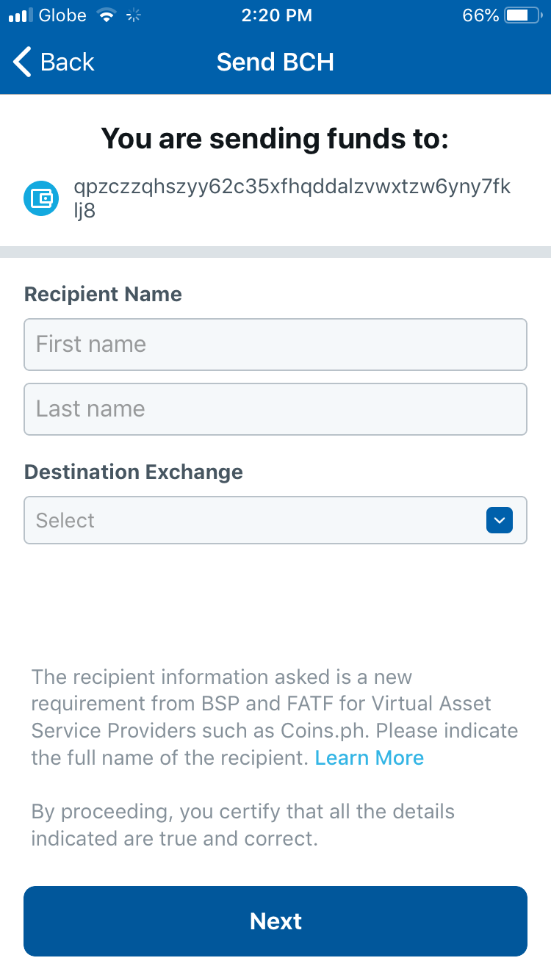Tap the cellular signal bars icon
The width and height of the screenshot is (551, 980).
point(21,15)
